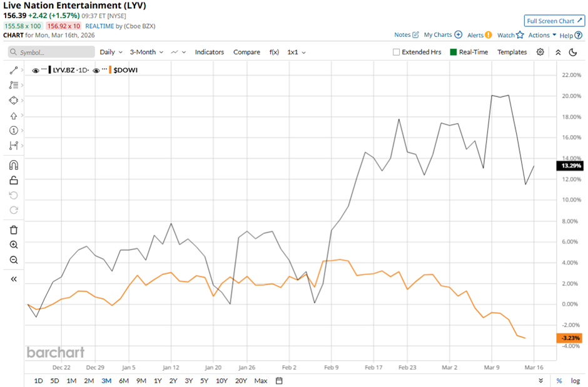
Task: Open chart settings gear
Action: coord(540,52)
